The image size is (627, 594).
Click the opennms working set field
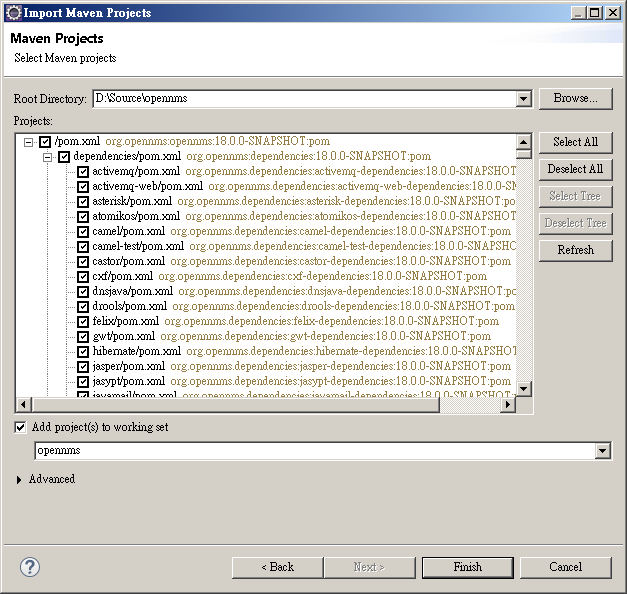click(315, 451)
